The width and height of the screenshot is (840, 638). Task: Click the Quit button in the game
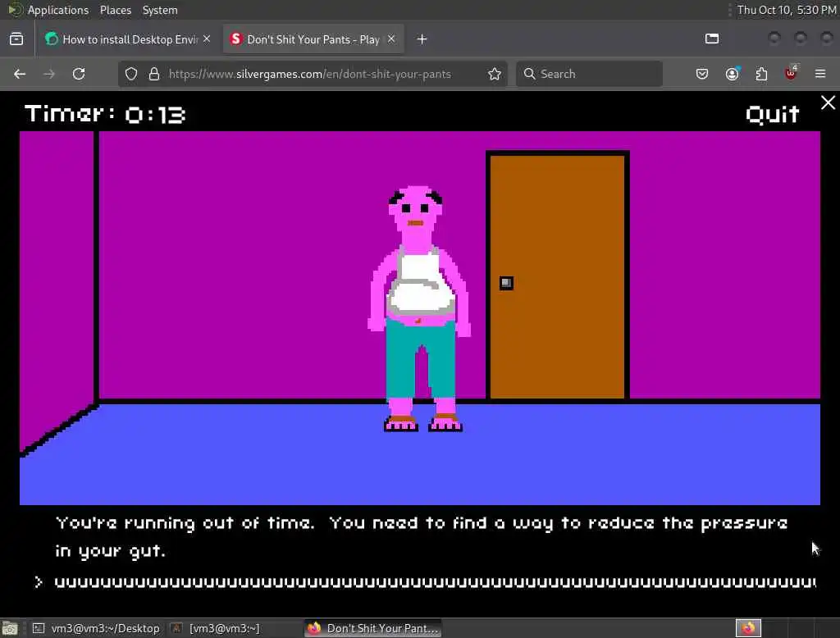772,114
